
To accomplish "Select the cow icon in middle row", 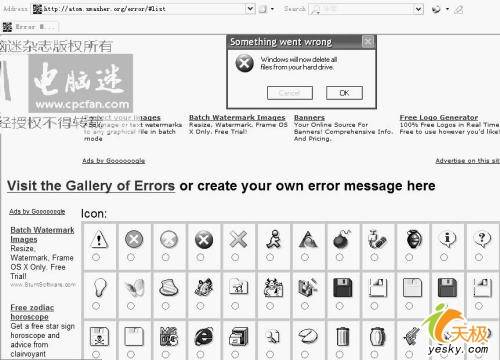I will coord(273,287).
